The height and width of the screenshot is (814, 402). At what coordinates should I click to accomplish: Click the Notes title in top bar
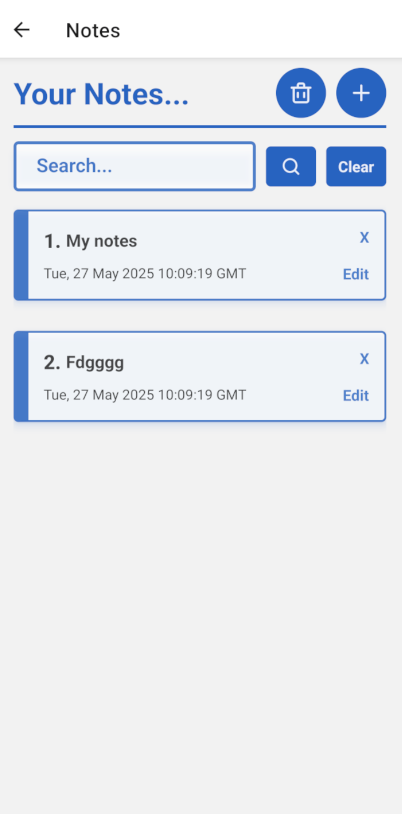[x=93, y=31]
